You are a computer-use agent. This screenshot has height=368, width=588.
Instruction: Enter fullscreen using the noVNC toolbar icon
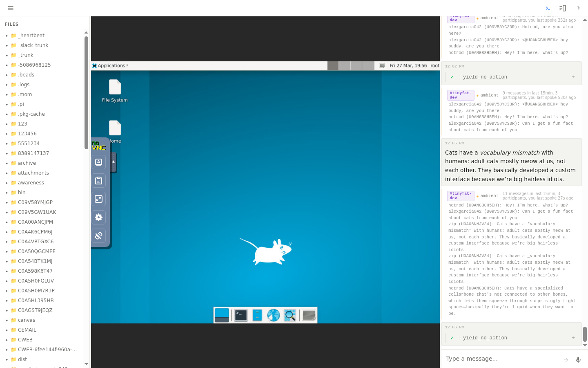coord(98,199)
